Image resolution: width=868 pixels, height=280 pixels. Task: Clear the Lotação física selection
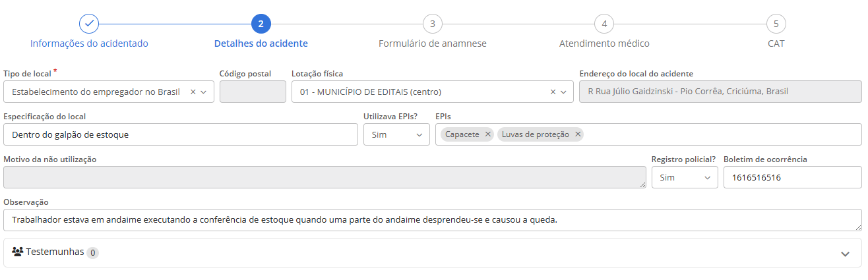click(553, 92)
